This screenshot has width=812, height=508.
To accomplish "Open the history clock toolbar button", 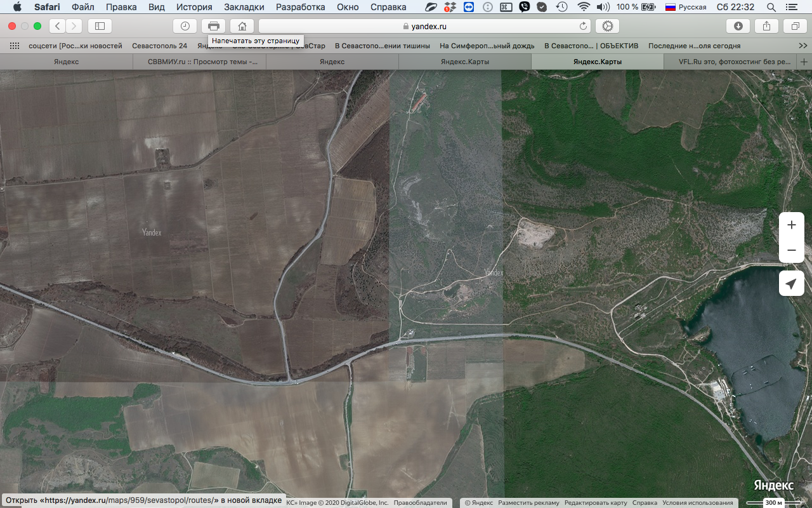I will pyautogui.click(x=185, y=26).
